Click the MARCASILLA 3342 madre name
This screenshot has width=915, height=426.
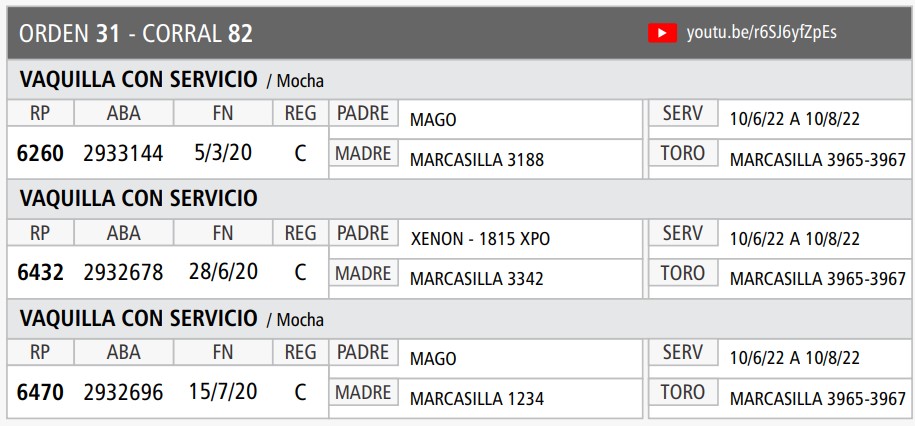tap(476, 279)
